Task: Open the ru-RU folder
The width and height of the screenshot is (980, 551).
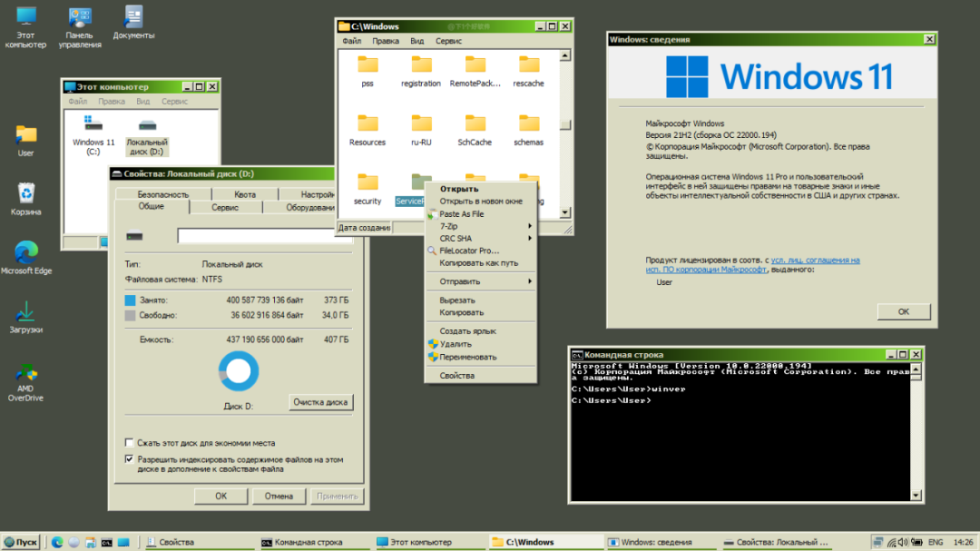Action: click(x=420, y=127)
